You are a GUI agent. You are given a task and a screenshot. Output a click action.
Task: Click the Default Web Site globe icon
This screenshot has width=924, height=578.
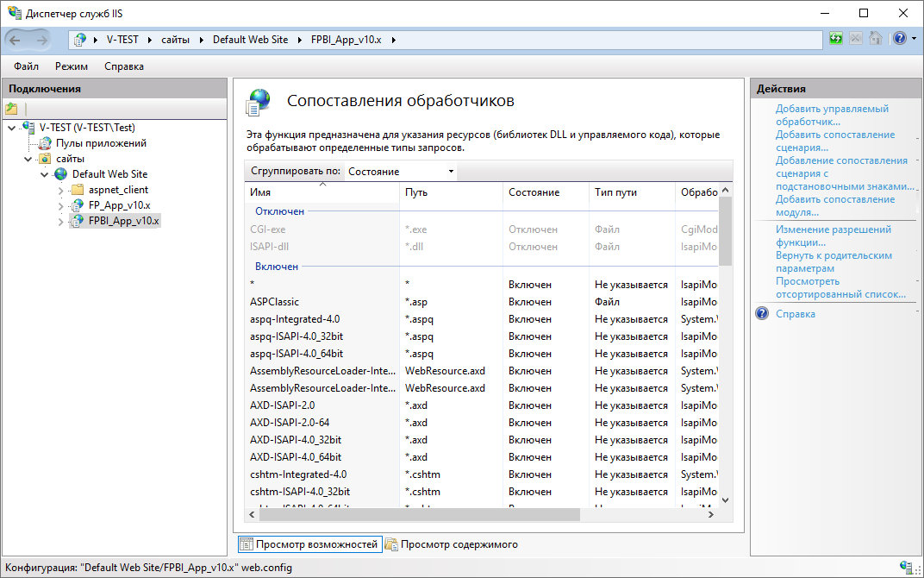tap(60, 174)
